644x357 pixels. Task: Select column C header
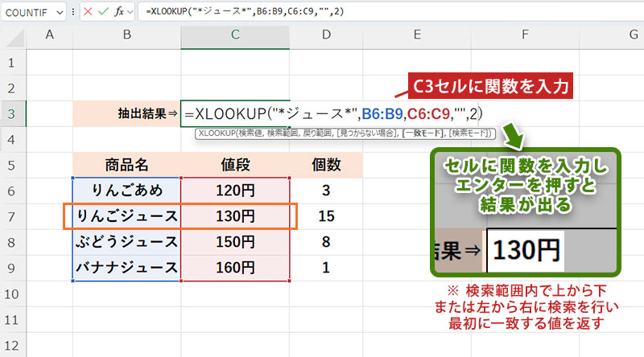click(x=235, y=35)
